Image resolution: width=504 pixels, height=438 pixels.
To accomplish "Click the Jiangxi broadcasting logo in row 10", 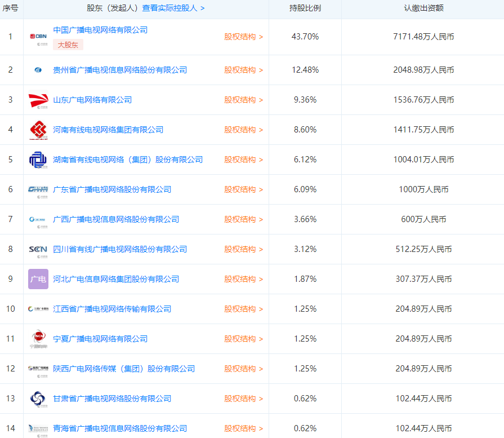I will click(x=38, y=309).
